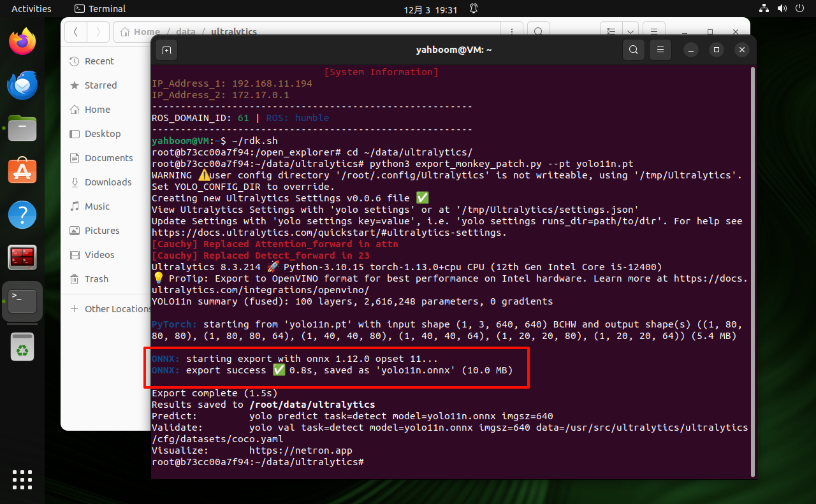The width and height of the screenshot is (816, 504).
Task: Go to Home in the Files sidebar
Action: [105, 110]
